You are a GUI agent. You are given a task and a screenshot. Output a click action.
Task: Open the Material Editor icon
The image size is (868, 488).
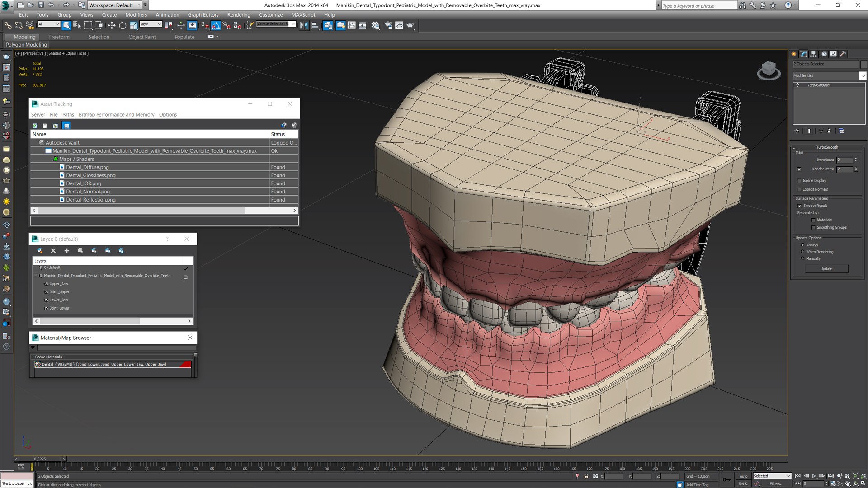point(375,26)
